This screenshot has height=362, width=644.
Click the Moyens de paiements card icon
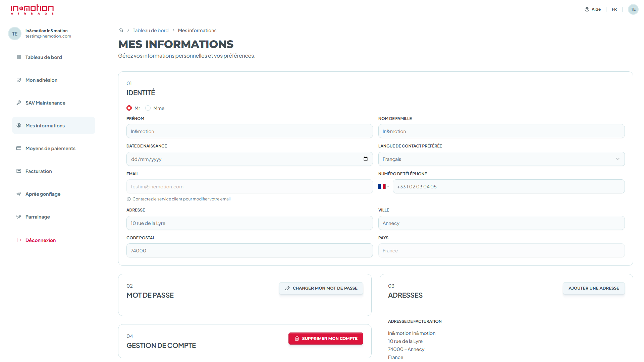(x=19, y=148)
